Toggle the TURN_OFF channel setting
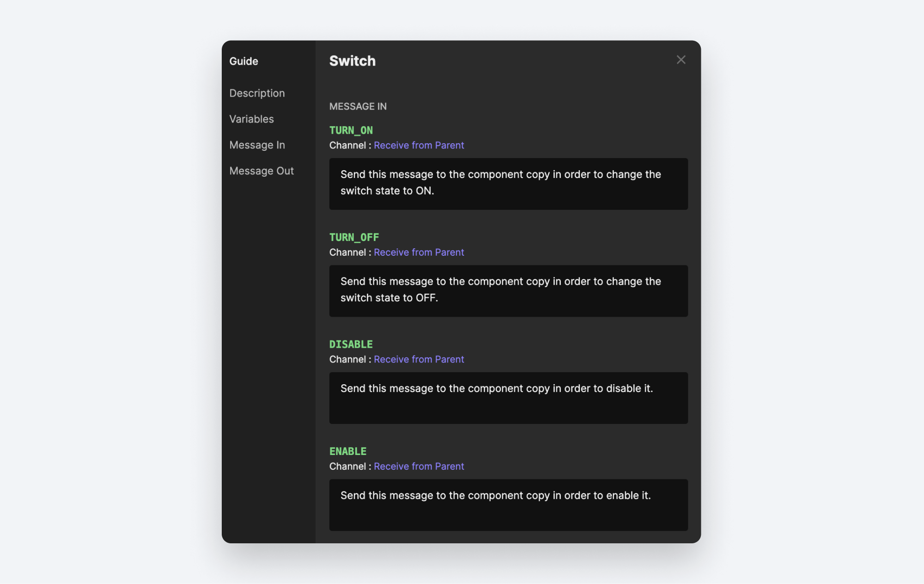The image size is (924, 584). point(419,252)
